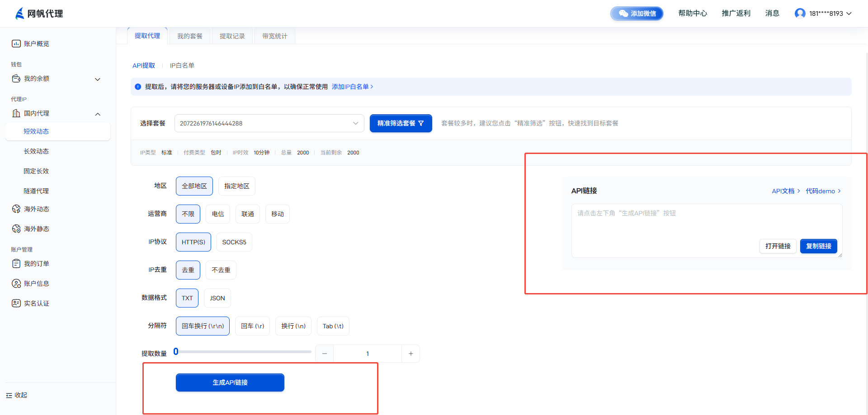Screen dimensions: 868x415
Task: Click the 海外静态 globe icon
Action: point(16,229)
